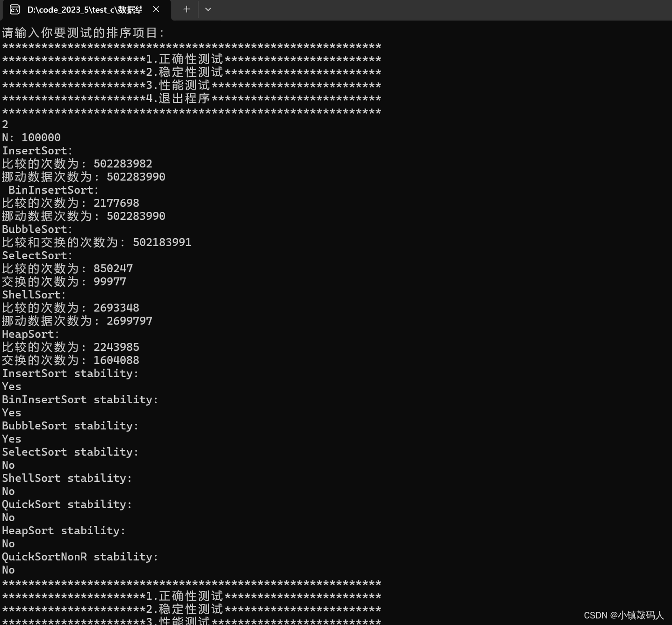Viewport: 672px width, 625px height.
Task: Click the SelectSort stability: line
Action: 70,452
